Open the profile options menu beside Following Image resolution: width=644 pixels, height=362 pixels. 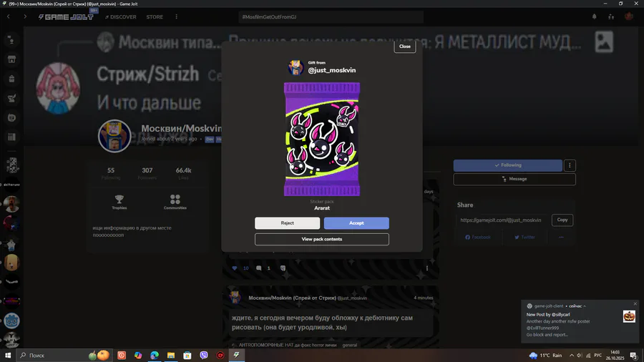pyautogui.click(x=570, y=165)
